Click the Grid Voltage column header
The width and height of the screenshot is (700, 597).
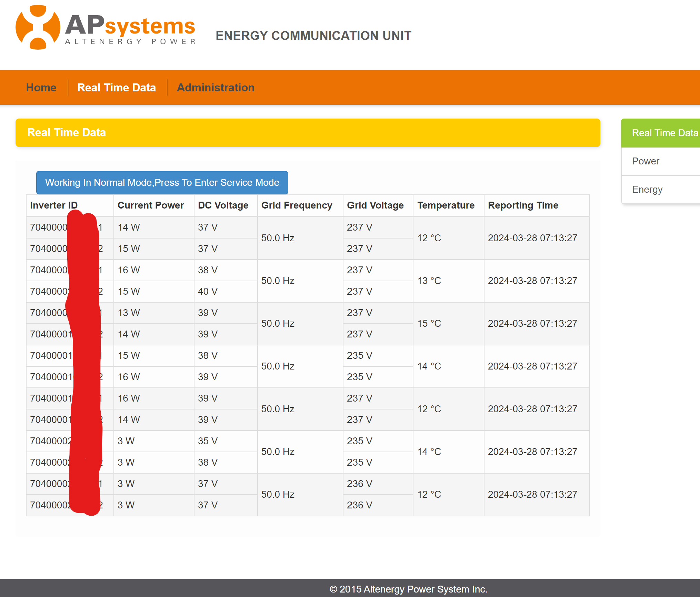(x=375, y=205)
